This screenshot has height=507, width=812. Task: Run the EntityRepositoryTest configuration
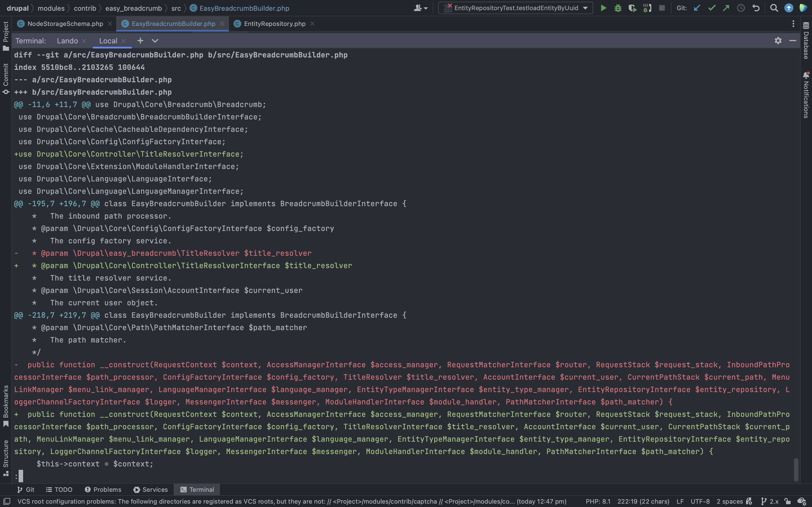603,8
